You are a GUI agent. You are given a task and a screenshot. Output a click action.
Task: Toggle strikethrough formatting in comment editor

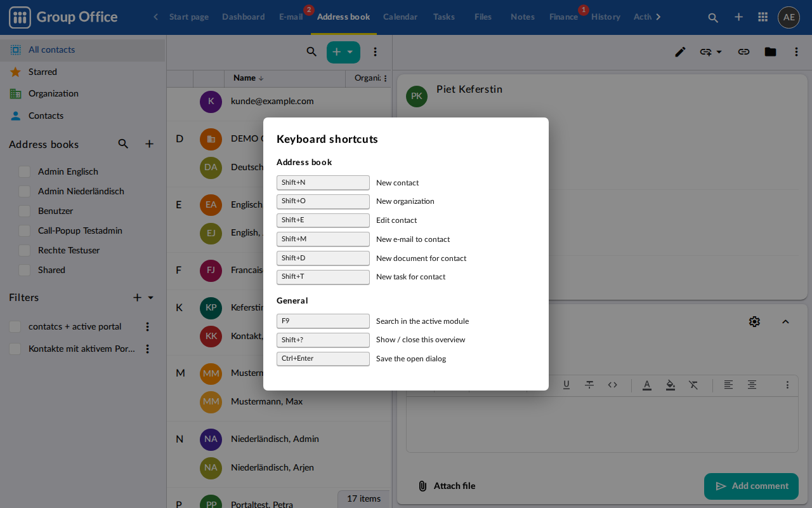pyautogui.click(x=589, y=385)
